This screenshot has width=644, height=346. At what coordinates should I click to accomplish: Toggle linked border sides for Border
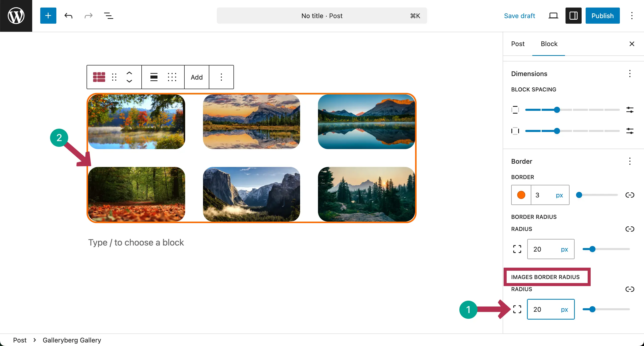pos(630,195)
